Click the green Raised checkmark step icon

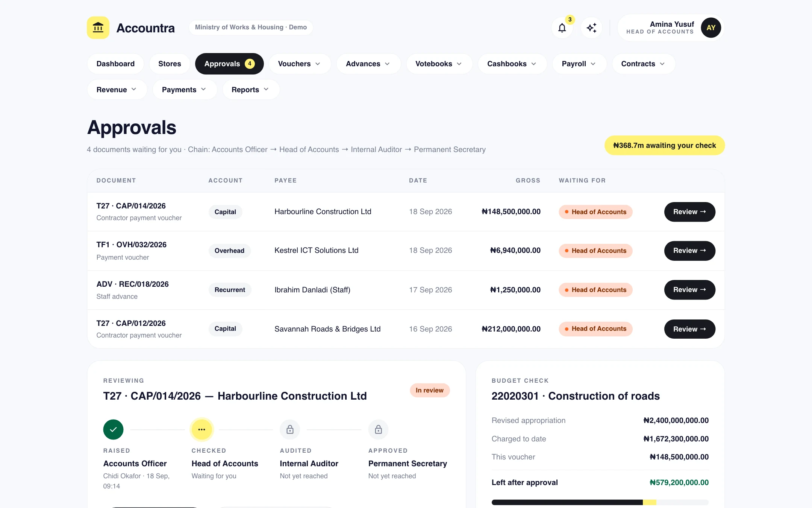tap(113, 429)
